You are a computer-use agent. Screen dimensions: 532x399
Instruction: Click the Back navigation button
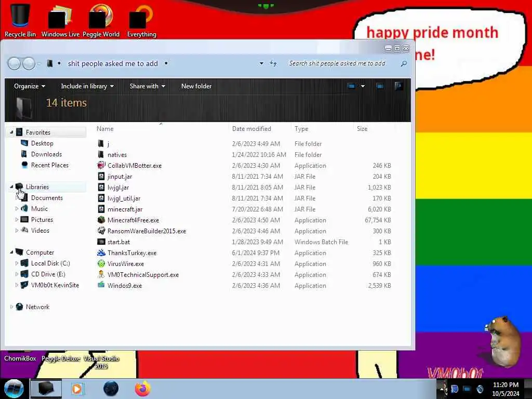tap(14, 63)
